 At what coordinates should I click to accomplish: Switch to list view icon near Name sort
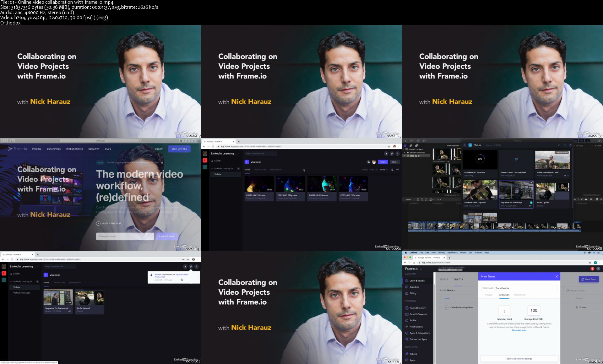392,170
